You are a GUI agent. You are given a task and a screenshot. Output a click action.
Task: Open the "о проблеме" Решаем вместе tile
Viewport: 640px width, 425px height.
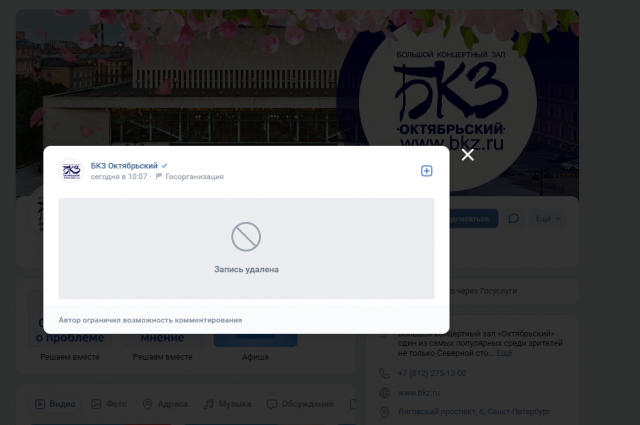coord(70,346)
